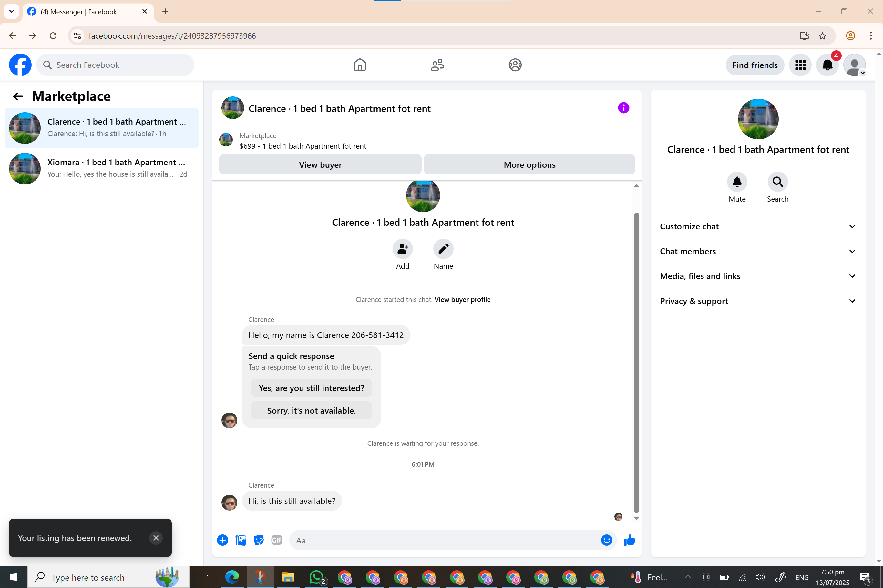The width and height of the screenshot is (883, 588).
Task: Open the View buyer profile link
Action: pos(462,299)
